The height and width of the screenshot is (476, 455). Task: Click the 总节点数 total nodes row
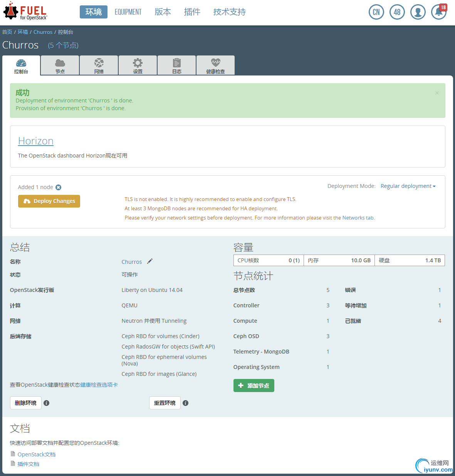click(281, 290)
